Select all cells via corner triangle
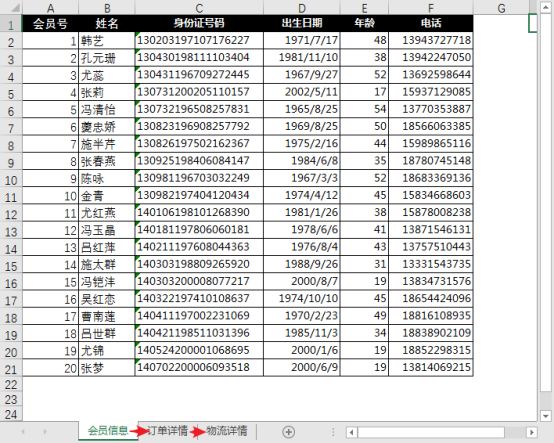Screen dimensions: 554x443 (11, 7)
